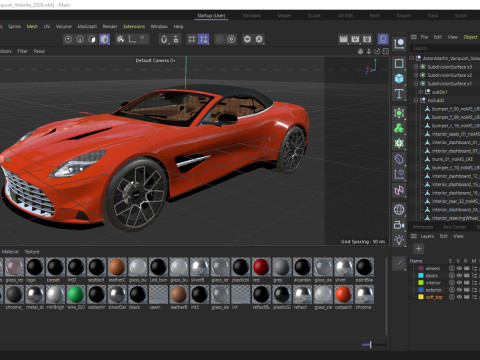Select the red material swatch
The image size is (480, 360).
[261, 267]
